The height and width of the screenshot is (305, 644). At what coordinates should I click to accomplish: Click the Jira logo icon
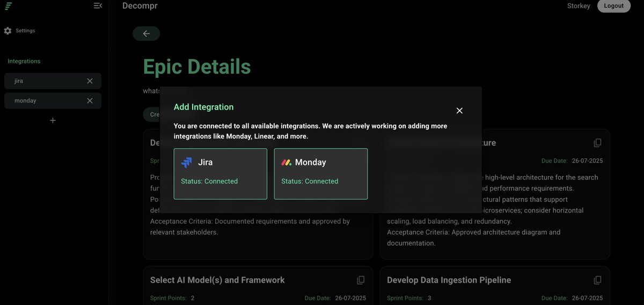tap(187, 162)
